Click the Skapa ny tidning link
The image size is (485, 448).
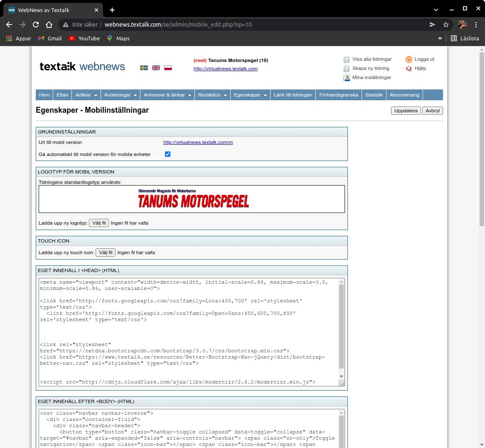tap(371, 68)
